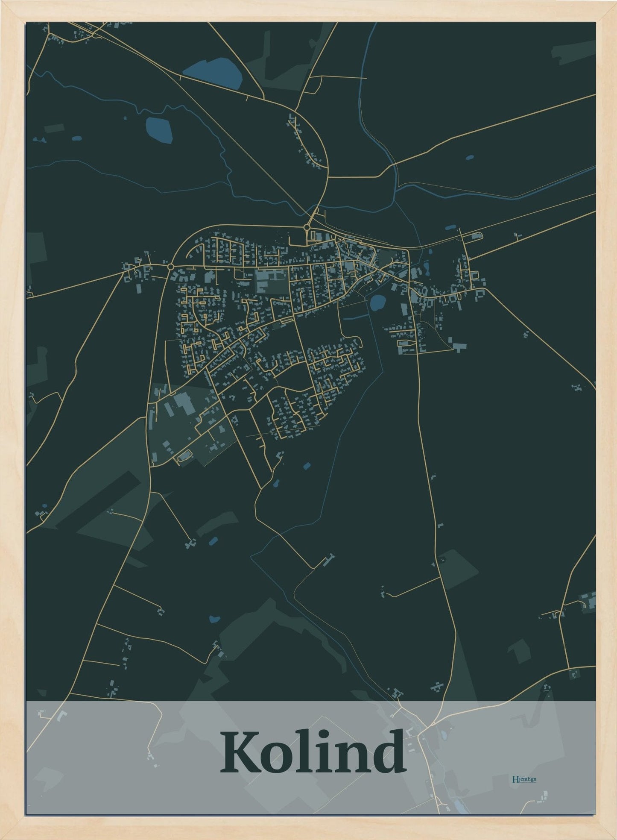The height and width of the screenshot is (840, 617).
Task: Click the small pond in the upper-right field
Action: [x=469, y=157]
